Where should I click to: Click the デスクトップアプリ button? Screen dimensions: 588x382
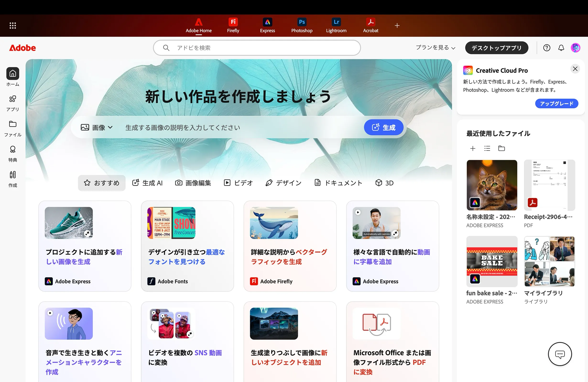[497, 48]
